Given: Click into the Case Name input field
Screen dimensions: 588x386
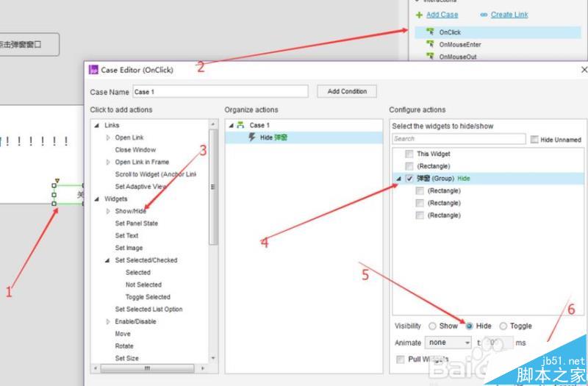Looking at the screenshot, I should tap(220, 92).
